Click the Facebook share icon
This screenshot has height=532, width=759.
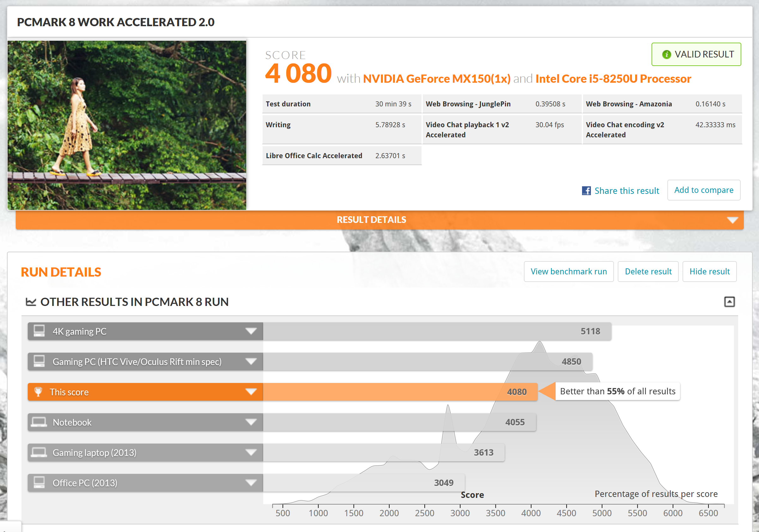pyautogui.click(x=586, y=191)
